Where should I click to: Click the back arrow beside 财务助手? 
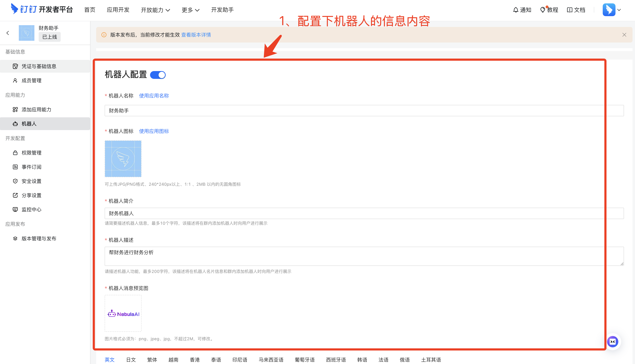[x=8, y=33]
